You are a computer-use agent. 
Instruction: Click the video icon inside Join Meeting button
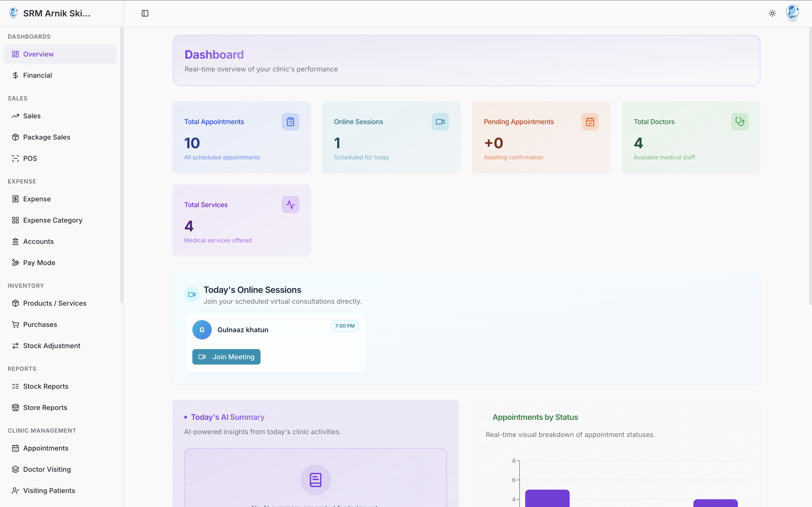(x=202, y=356)
